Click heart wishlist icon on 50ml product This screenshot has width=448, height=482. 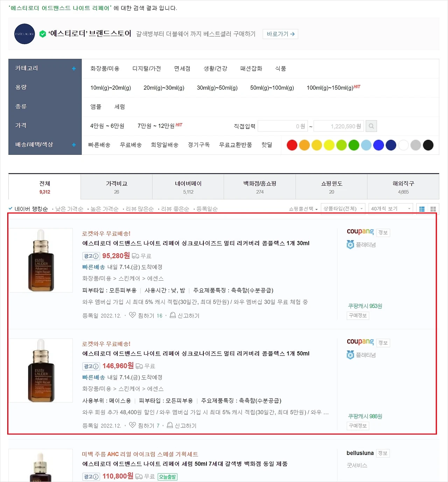(x=132, y=425)
